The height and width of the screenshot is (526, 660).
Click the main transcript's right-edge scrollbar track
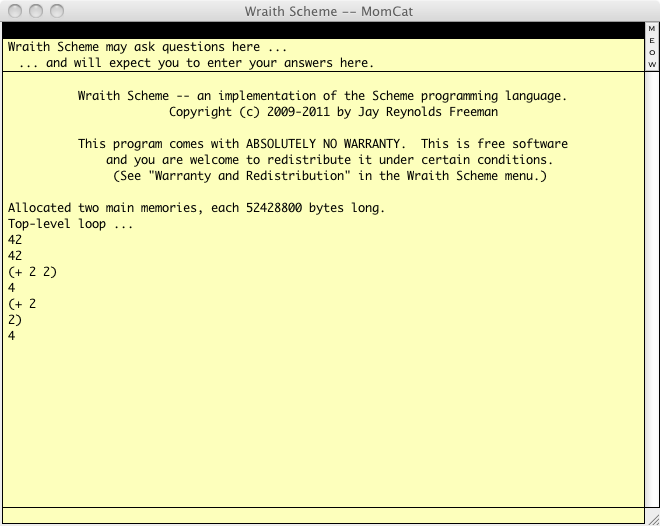pyautogui.click(x=652, y=290)
